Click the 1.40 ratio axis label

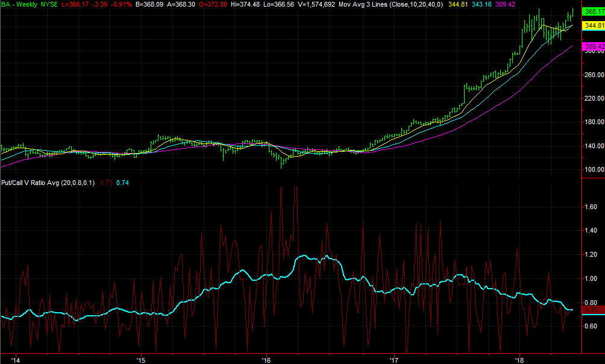click(x=591, y=230)
